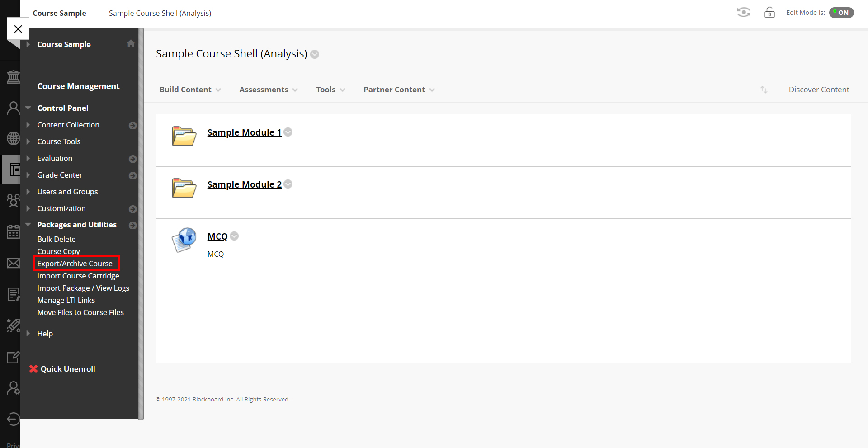Click the reorder arrows icon beside Discover Content
Image resolution: width=868 pixels, height=448 pixels.
point(764,90)
